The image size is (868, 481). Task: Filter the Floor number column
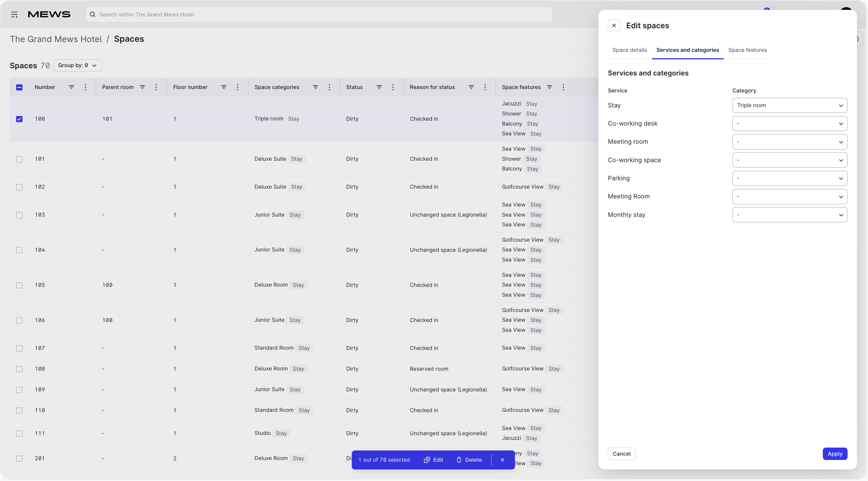(224, 87)
